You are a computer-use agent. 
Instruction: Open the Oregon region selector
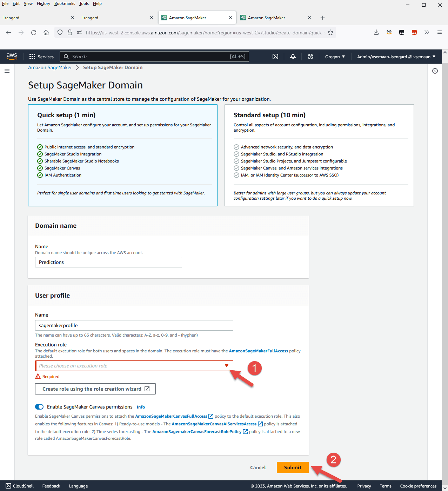tap(335, 57)
